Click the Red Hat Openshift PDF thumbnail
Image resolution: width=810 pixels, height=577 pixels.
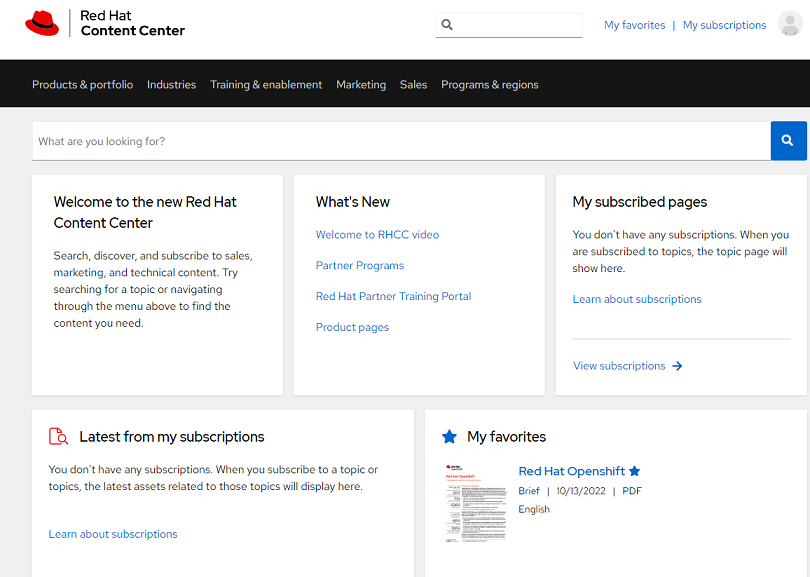point(476,503)
